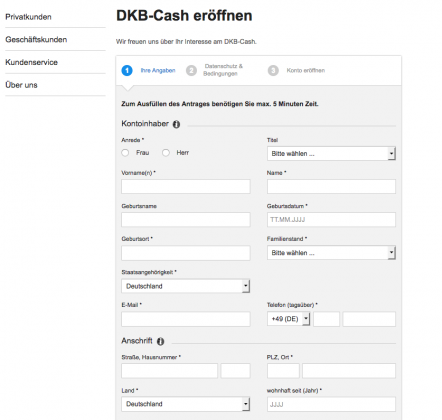The image size is (442, 420).
Task: Focus the Hausnummer input field
Action: point(235,371)
